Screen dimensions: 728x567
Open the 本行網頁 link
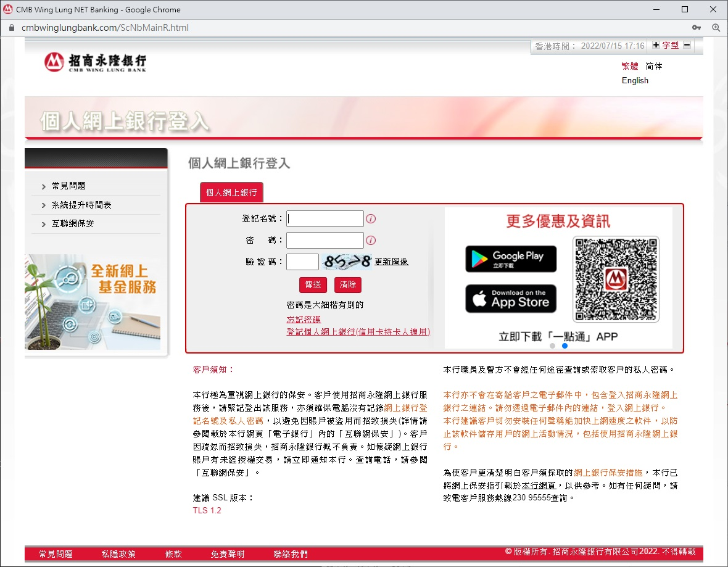pyautogui.click(x=539, y=486)
